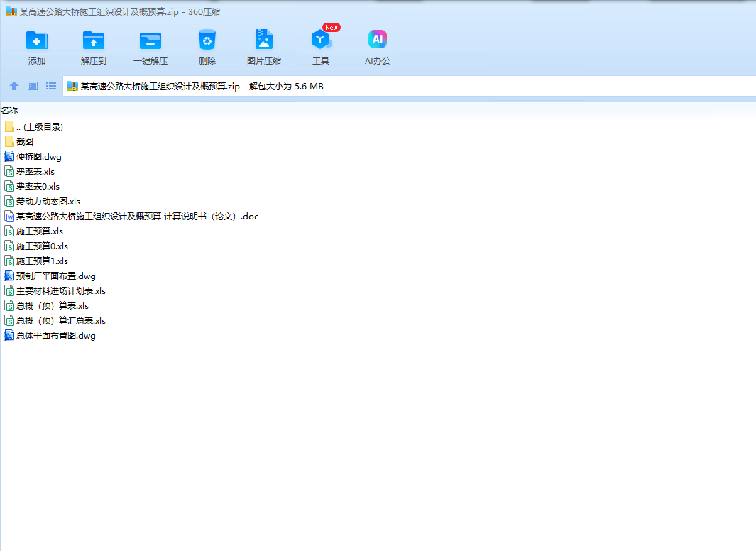
Task: Select file 总概（预）算汇总表.xls
Action: pos(55,321)
